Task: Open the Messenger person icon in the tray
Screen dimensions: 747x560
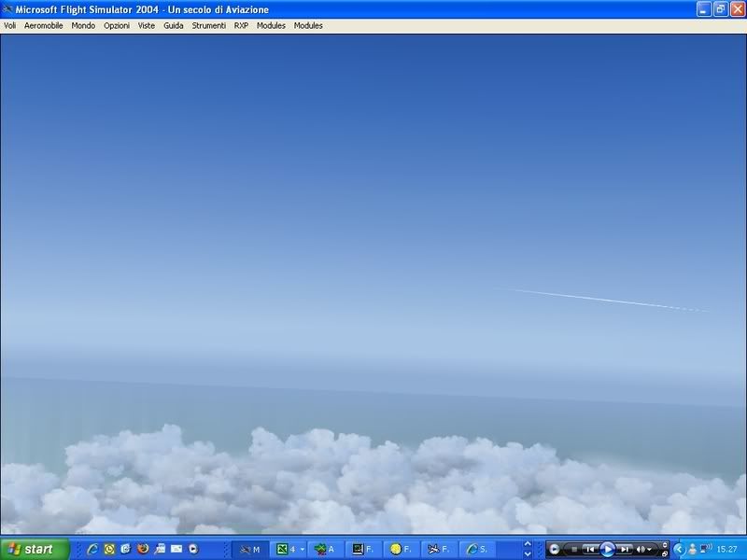Action: (x=693, y=550)
